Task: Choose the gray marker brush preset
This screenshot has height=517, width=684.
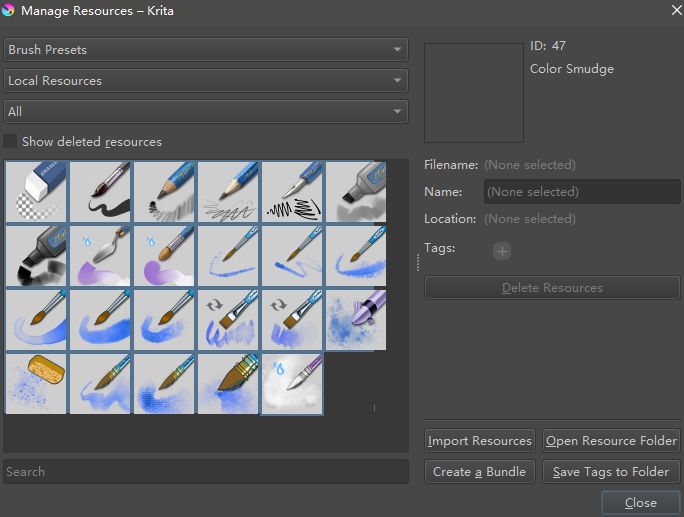Action: (356, 192)
